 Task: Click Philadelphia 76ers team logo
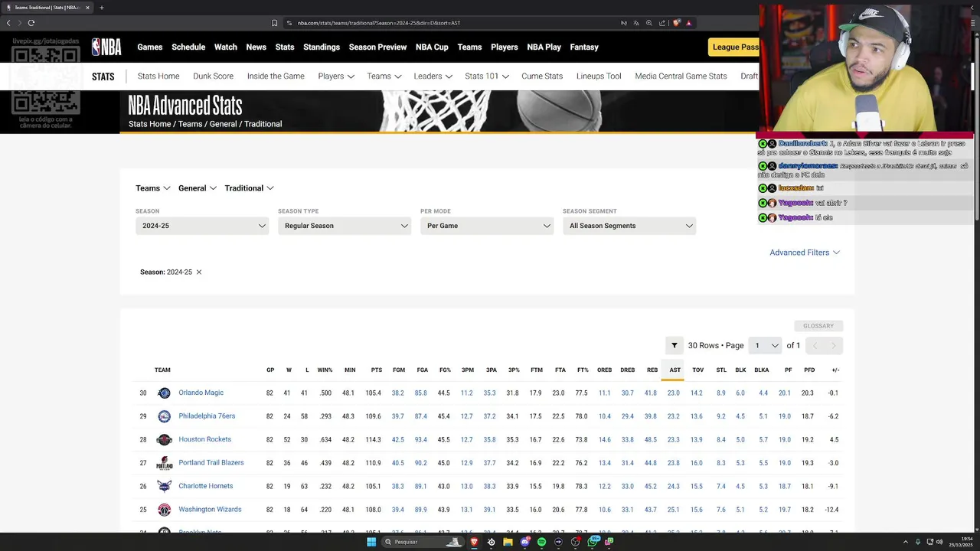coord(164,416)
